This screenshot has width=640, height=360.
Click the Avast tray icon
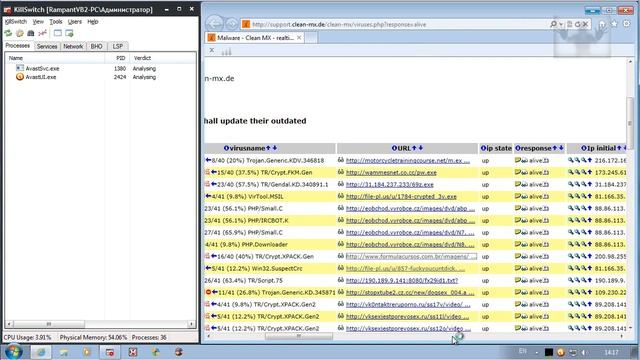(x=561, y=352)
